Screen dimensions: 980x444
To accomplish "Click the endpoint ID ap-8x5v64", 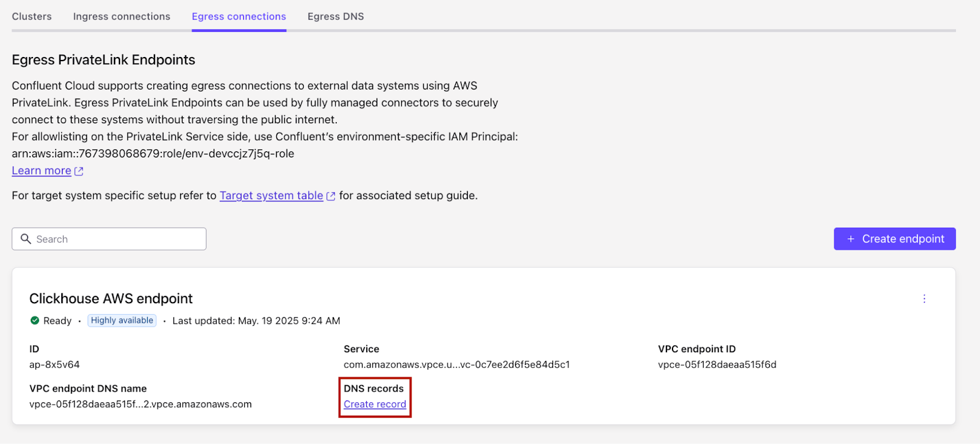I will click(x=55, y=364).
